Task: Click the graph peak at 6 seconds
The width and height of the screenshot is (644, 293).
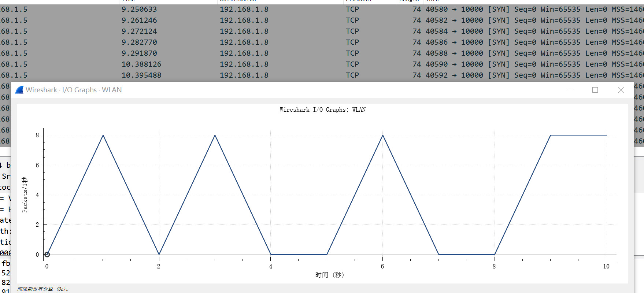Action: click(383, 135)
